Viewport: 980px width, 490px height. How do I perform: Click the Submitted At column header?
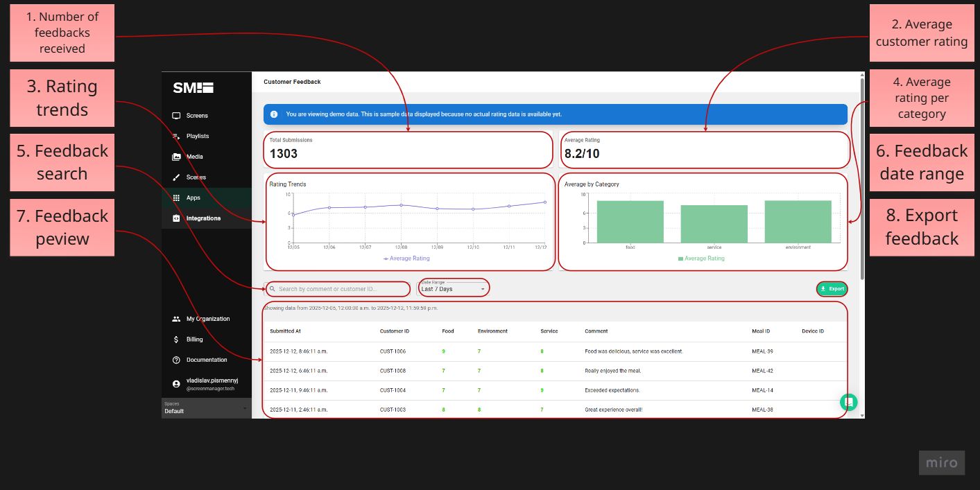[285, 331]
